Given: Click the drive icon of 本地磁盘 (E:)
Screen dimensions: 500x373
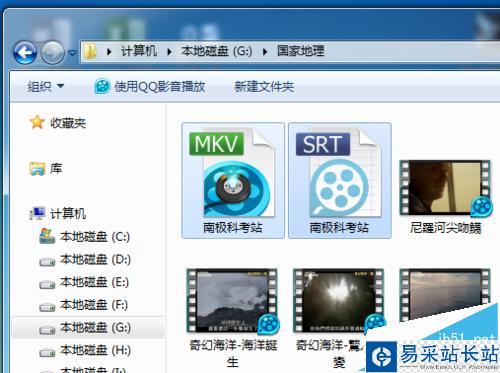Looking at the screenshot, I should coord(47,284).
